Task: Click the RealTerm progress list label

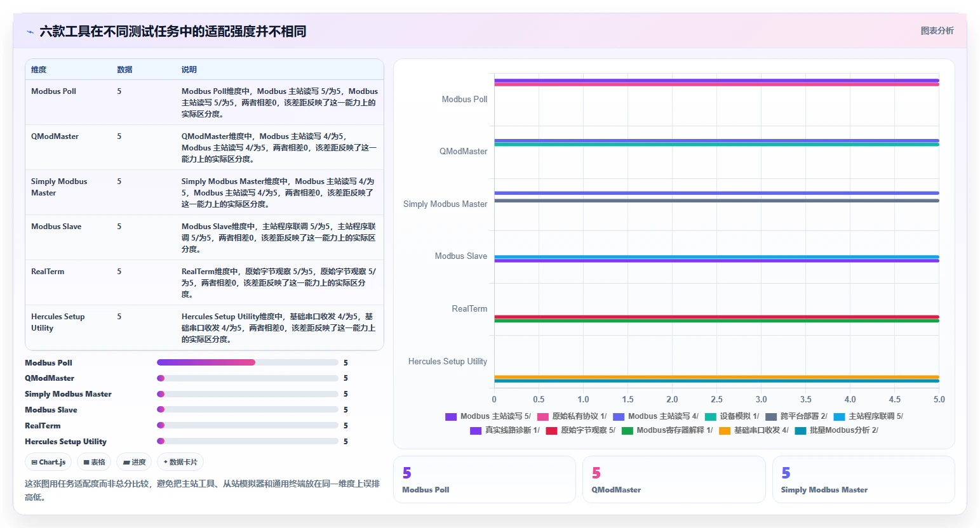Action: (43, 426)
